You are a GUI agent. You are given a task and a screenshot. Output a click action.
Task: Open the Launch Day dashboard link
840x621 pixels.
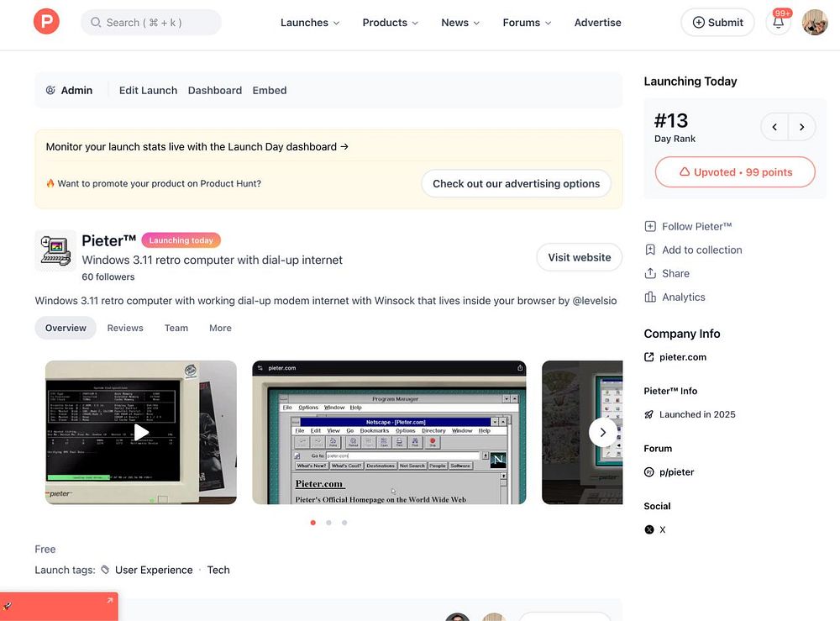tap(197, 147)
